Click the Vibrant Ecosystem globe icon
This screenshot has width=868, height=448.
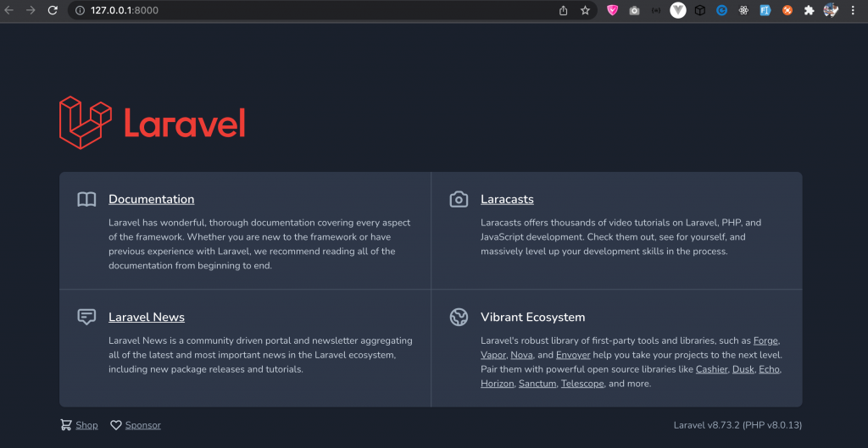[x=459, y=317]
